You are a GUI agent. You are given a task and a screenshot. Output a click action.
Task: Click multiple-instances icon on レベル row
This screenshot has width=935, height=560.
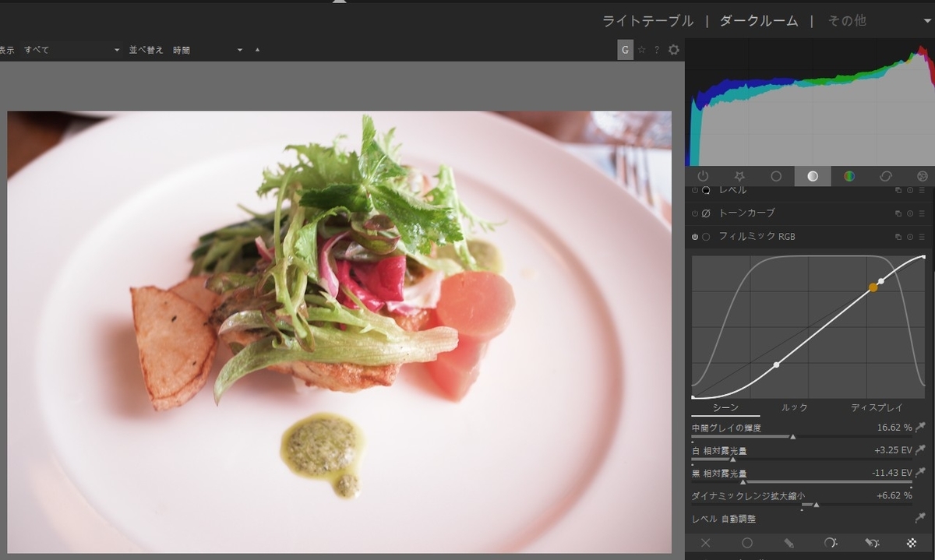(898, 190)
